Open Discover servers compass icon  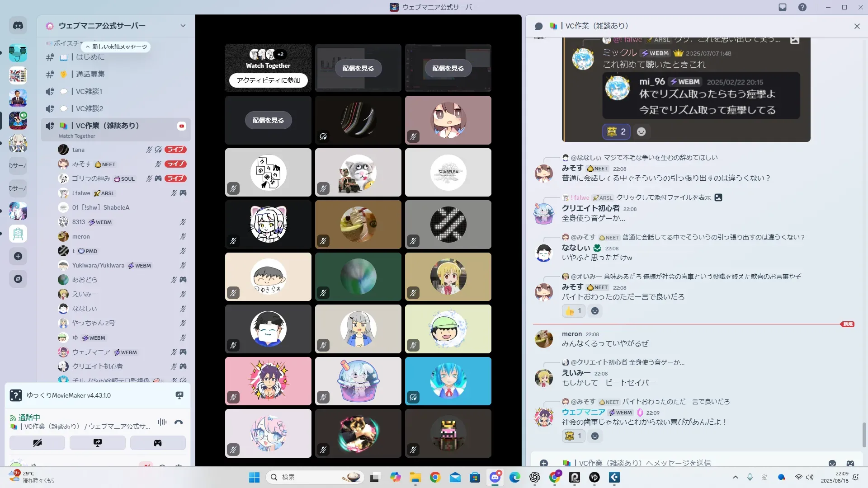pyautogui.click(x=18, y=279)
